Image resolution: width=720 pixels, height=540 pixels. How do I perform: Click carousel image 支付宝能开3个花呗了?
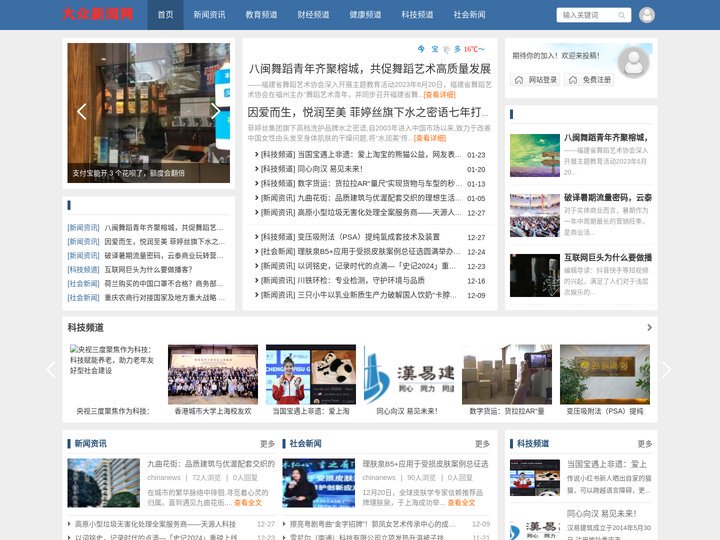tap(148, 113)
